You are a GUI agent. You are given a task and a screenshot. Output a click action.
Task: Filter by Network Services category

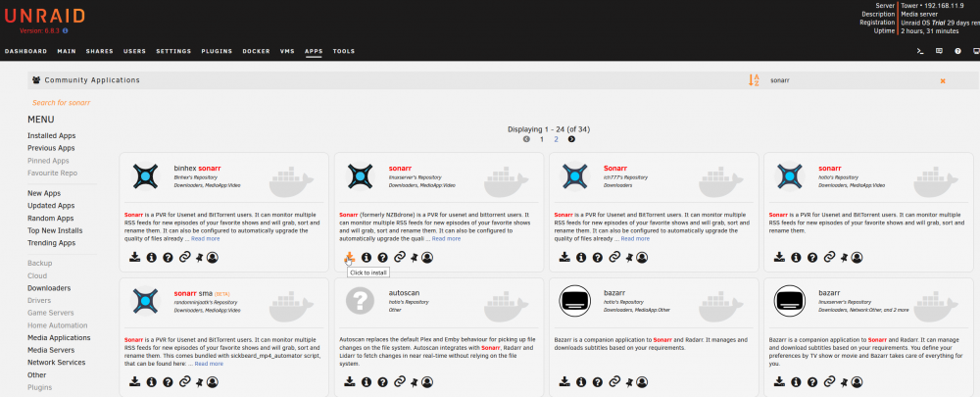coord(56,363)
